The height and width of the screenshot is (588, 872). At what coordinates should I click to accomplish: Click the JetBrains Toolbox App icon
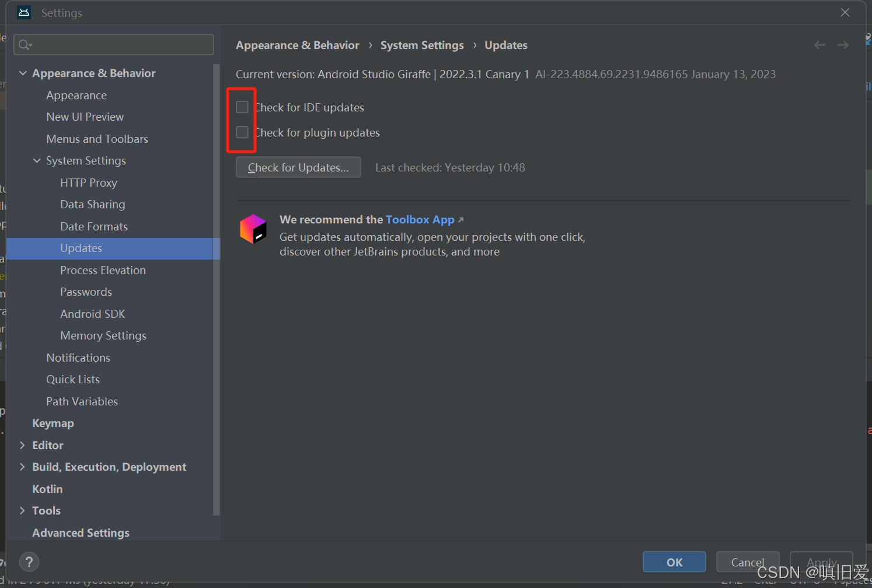pos(253,229)
